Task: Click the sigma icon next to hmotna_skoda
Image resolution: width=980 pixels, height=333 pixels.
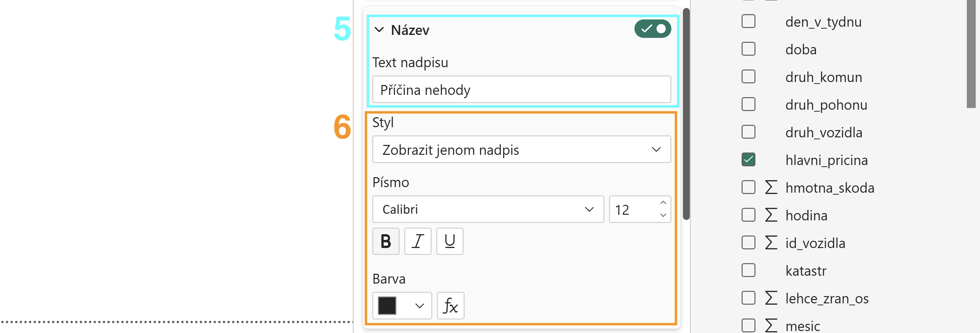Action: click(x=771, y=187)
